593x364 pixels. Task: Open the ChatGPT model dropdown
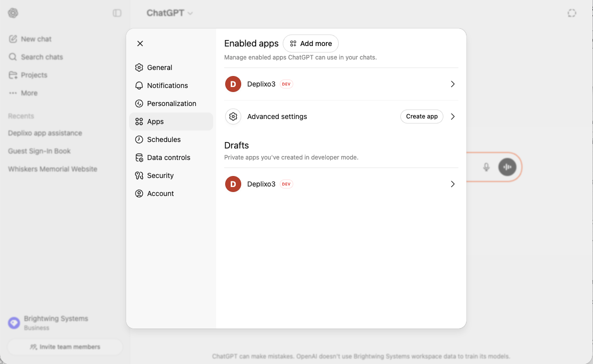(x=170, y=13)
